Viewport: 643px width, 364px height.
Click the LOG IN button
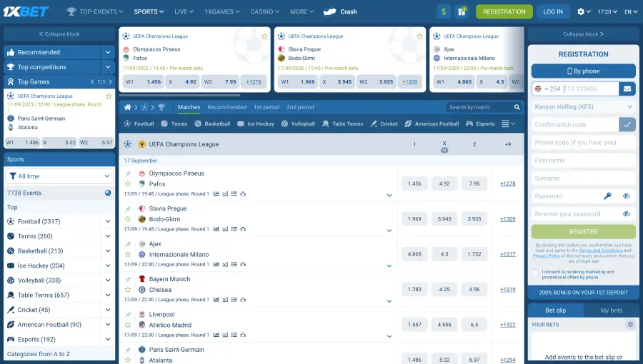pyautogui.click(x=553, y=11)
